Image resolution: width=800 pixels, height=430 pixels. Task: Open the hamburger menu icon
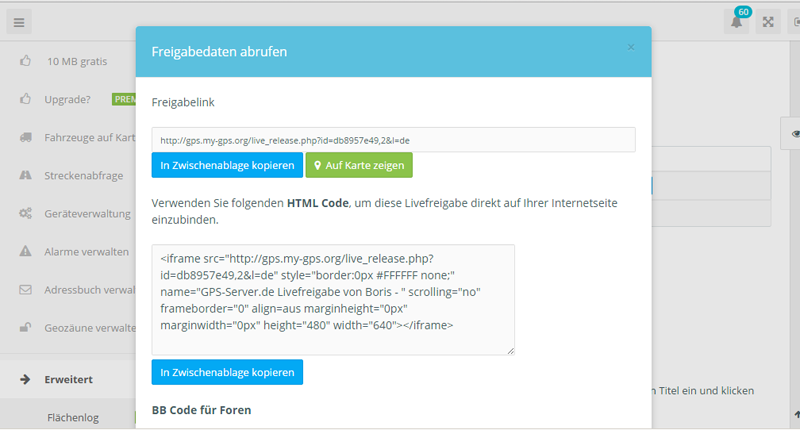point(20,22)
